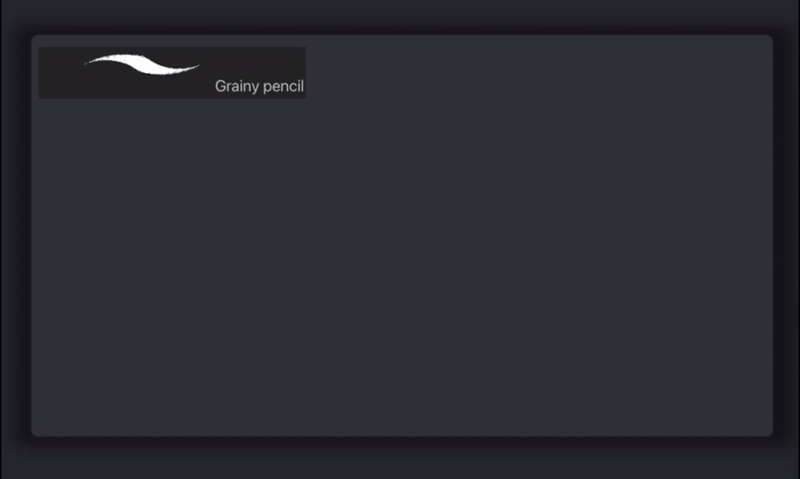Viewport: 800px width, 479px height.
Task: Click the tapered white stroke in the preset
Action: pos(142,65)
